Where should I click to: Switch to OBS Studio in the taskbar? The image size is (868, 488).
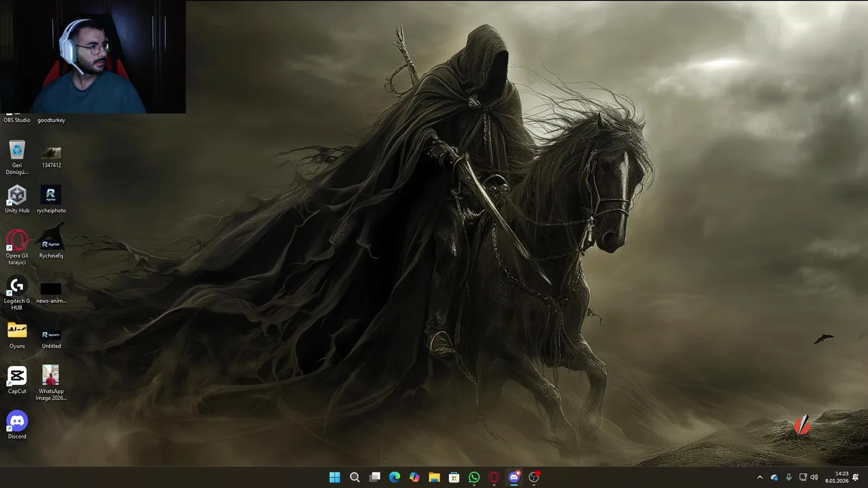click(x=534, y=477)
